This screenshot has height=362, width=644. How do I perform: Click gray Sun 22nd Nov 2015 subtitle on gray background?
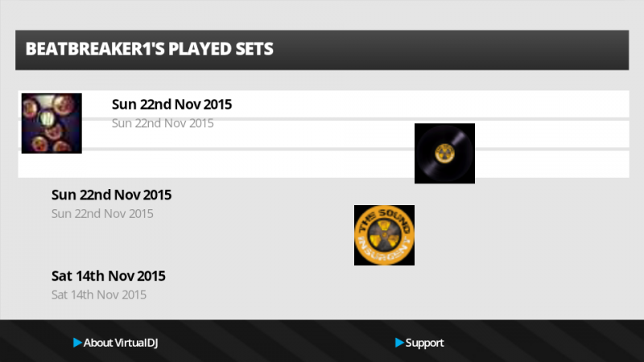coord(102,214)
